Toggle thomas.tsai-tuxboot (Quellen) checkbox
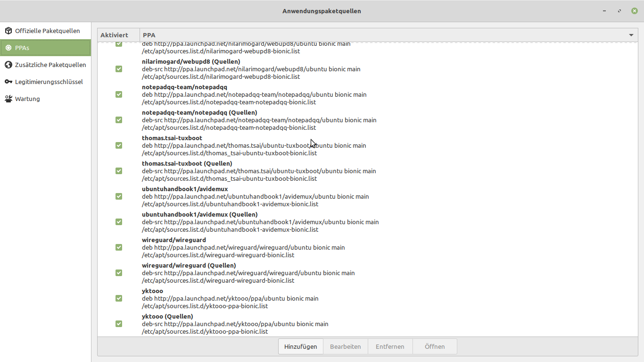 point(119,171)
